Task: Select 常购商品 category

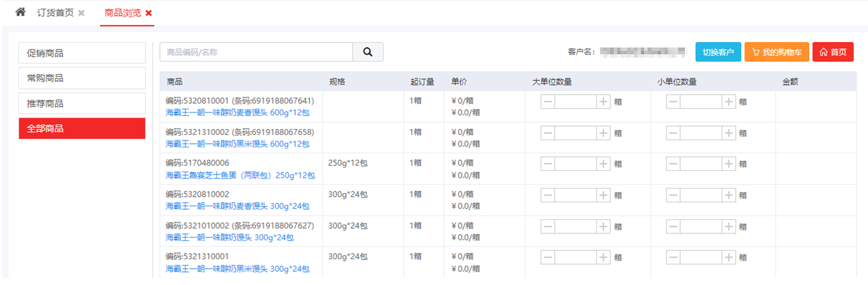Action: coord(82,78)
